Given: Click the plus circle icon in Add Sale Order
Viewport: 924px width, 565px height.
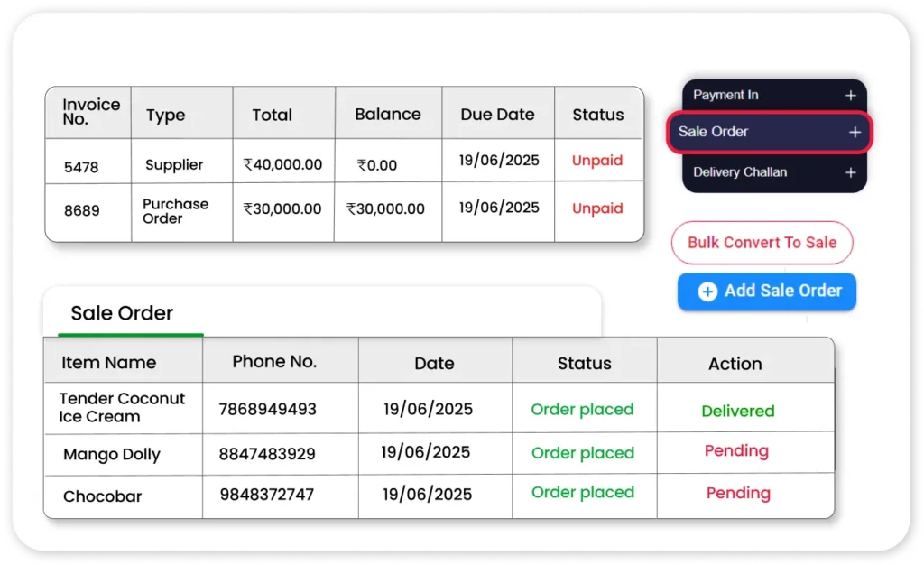Looking at the screenshot, I should 708,292.
